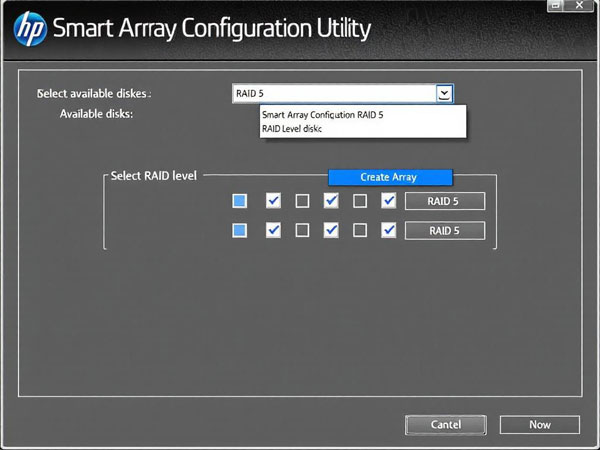Choose 'Smart Array Configution RAID 5' option
The height and width of the screenshot is (450, 600).
point(323,115)
